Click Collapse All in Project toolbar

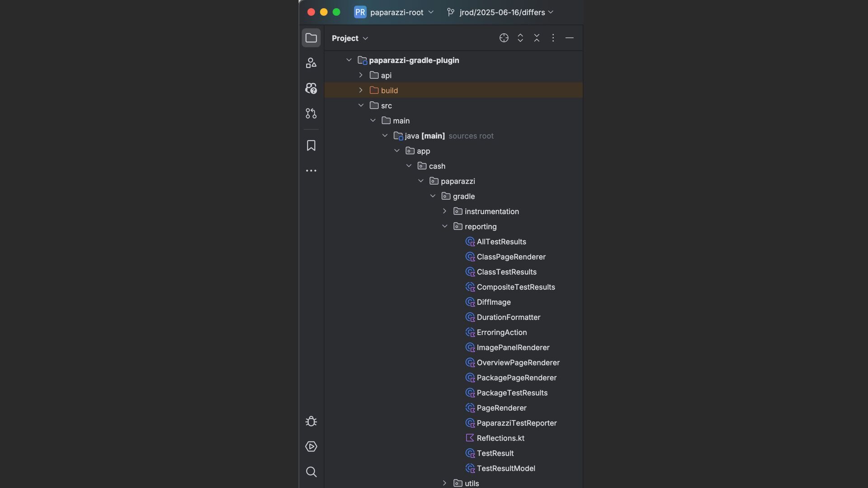(x=537, y=38)
